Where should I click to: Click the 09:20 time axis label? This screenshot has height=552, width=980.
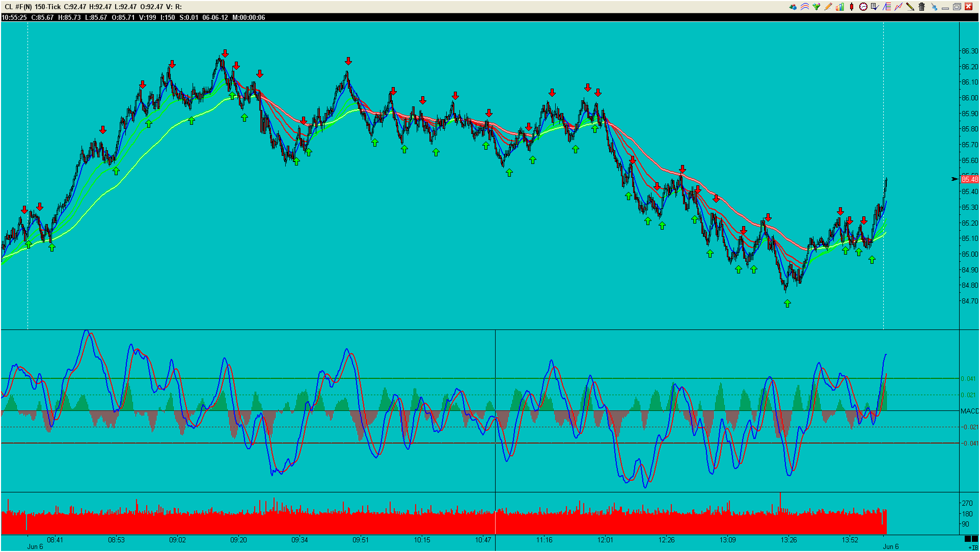coord(238,540)
